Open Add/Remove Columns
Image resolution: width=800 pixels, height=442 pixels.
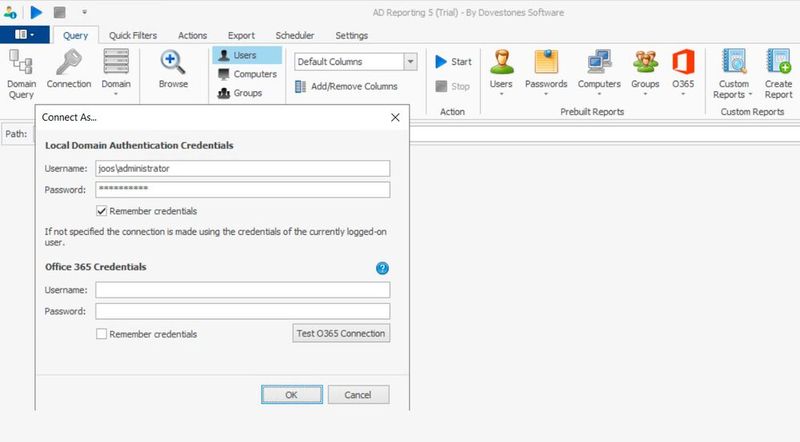click(346, 86)
